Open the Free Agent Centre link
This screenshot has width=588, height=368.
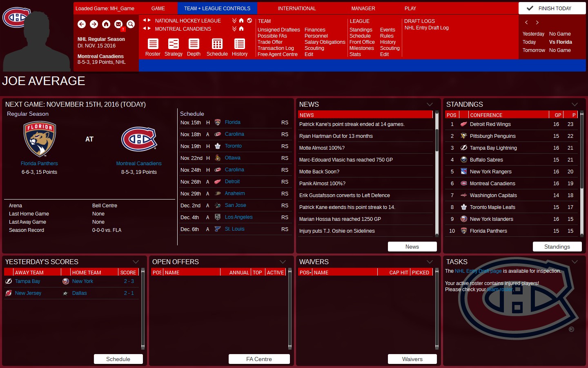pyautogui.click(x=278, y=54)
